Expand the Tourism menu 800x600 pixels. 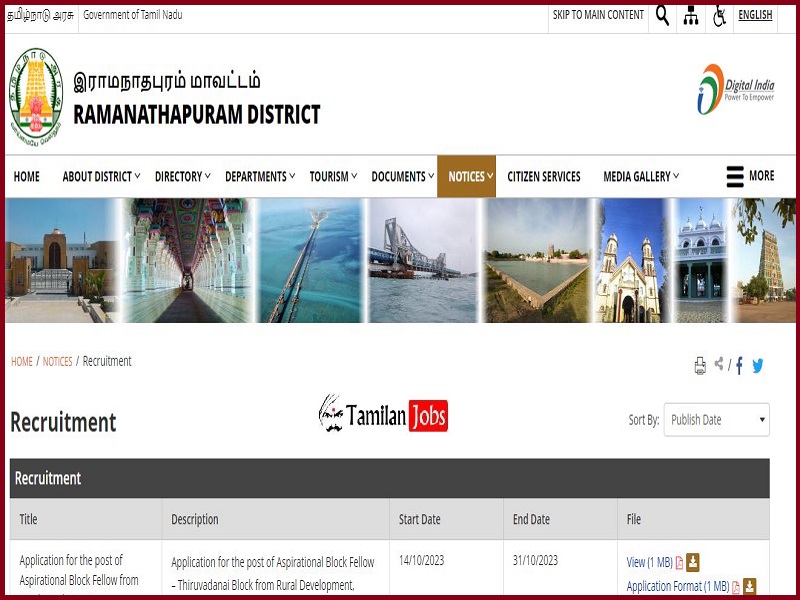[333, 177]
